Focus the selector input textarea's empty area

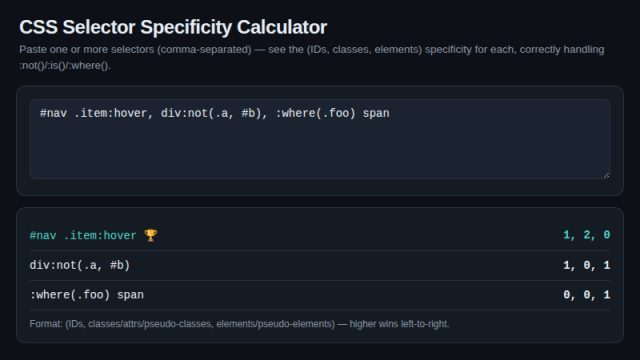[x=320, y=151]
